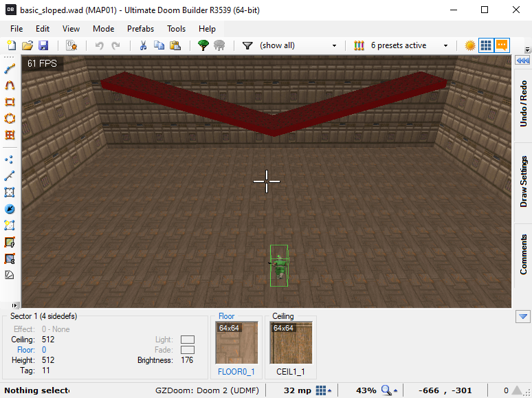The width and height of the screenshot is (532, 398).
Task: Open script editor icon with bug
Action: [71, 45]
